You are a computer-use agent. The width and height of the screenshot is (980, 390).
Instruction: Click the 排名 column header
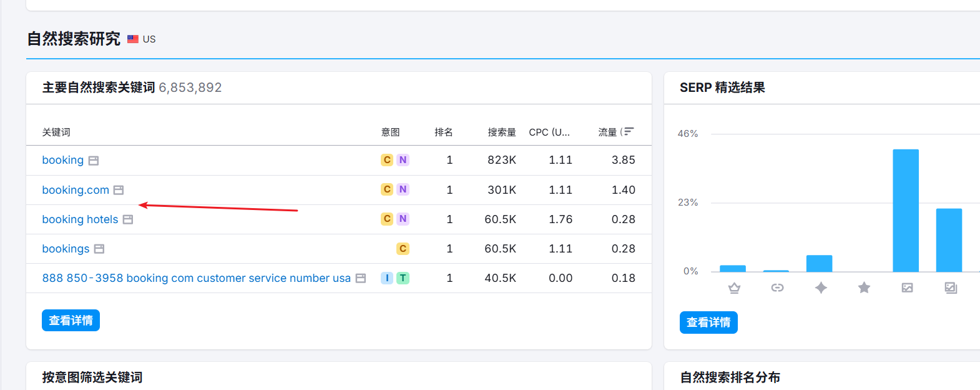click(x=443, y=132)
